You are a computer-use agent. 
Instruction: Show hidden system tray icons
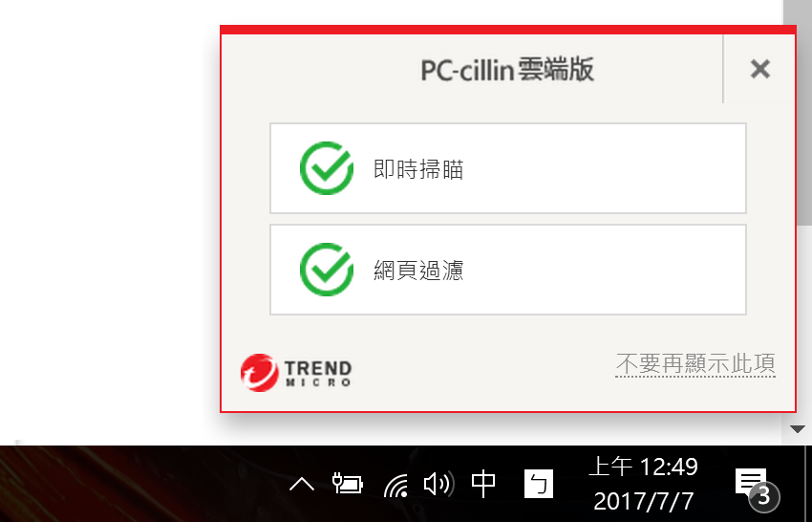pos(302,484)
